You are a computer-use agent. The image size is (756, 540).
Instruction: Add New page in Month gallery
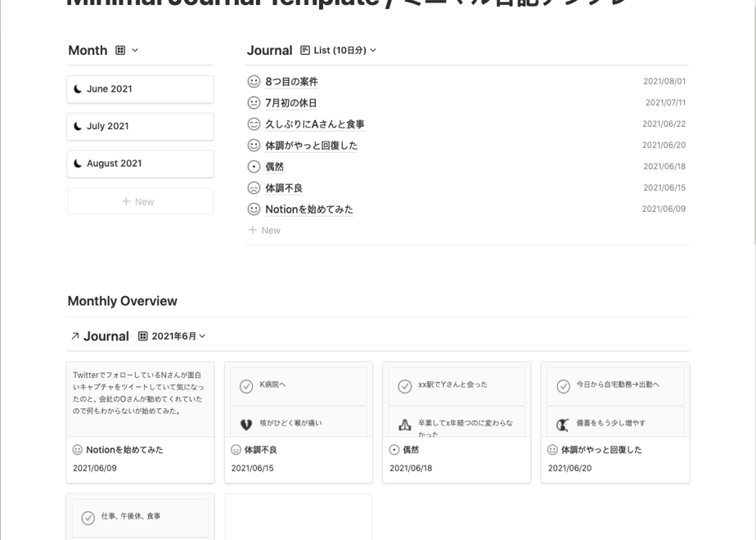(x=140, y=201)
